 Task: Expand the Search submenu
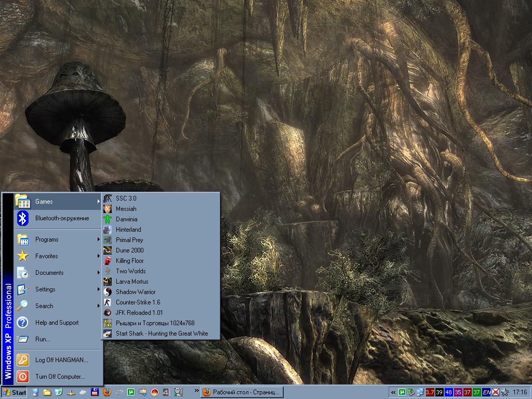tap(58, 306)
